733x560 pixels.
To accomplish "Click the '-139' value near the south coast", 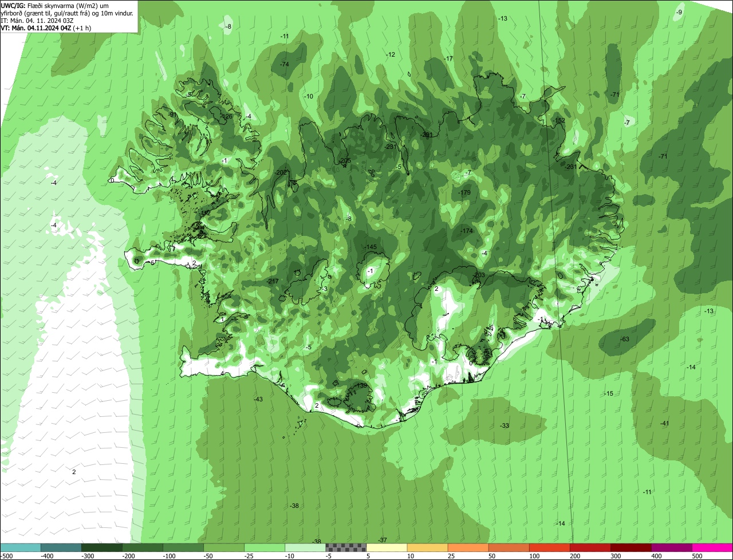I will (x=361, y=386).
